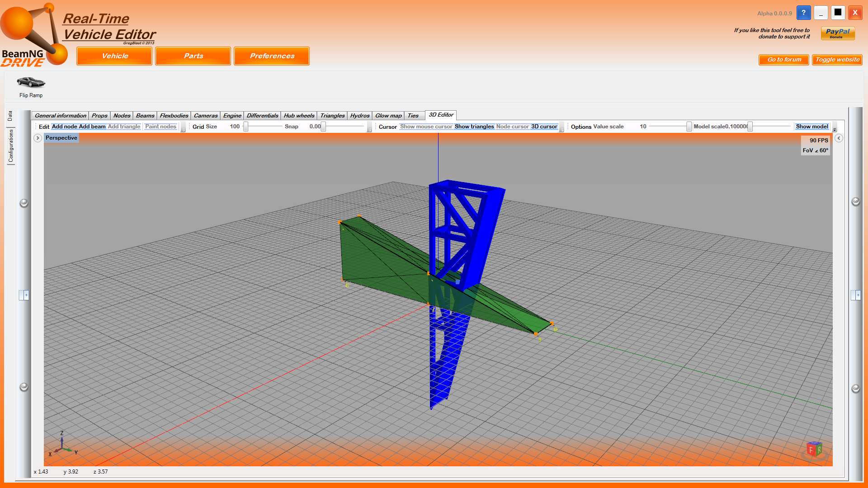The image size is (868, 488).
Task: Enable Show mouse cursor option
Action: [425, 127]
